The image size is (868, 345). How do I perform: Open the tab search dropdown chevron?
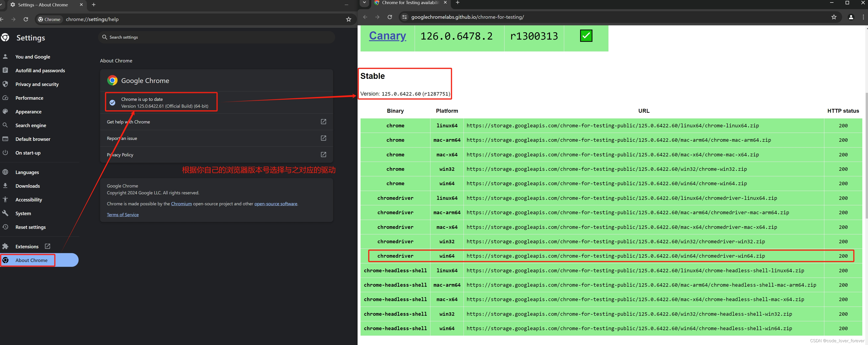(x=364, y=3)
